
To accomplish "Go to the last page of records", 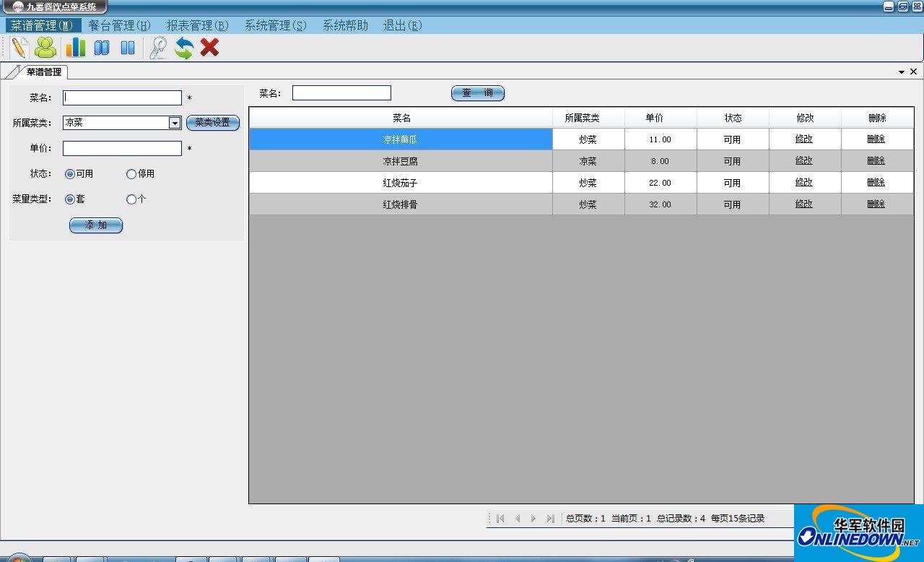I will coord(551,518).
